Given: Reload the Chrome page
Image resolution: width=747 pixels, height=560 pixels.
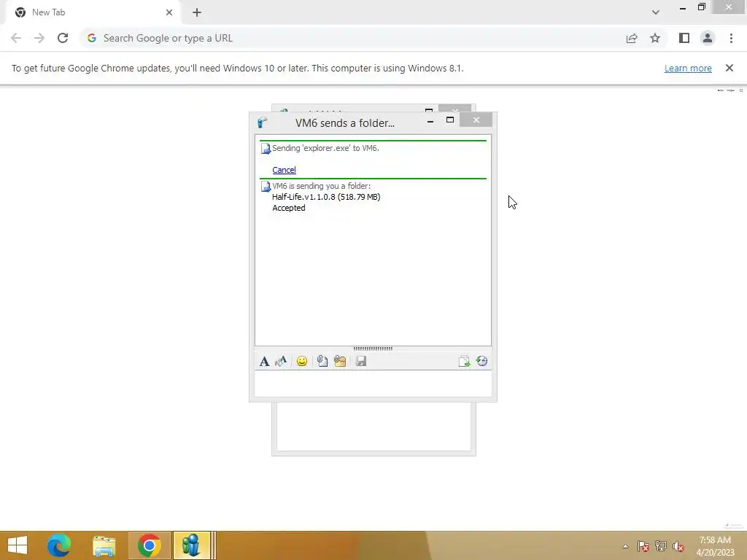Looking at the screenshot, I should pos(63,38).
